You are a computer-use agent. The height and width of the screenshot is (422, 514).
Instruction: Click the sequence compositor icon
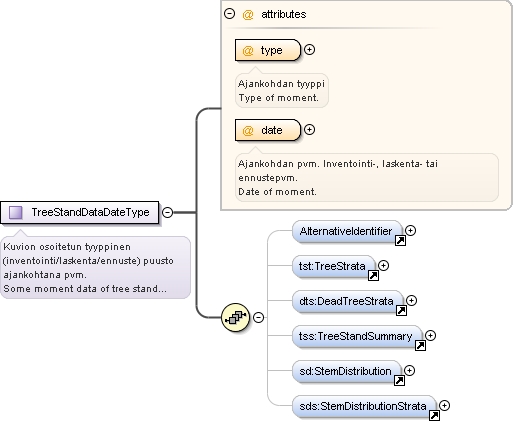coord(236,317)
